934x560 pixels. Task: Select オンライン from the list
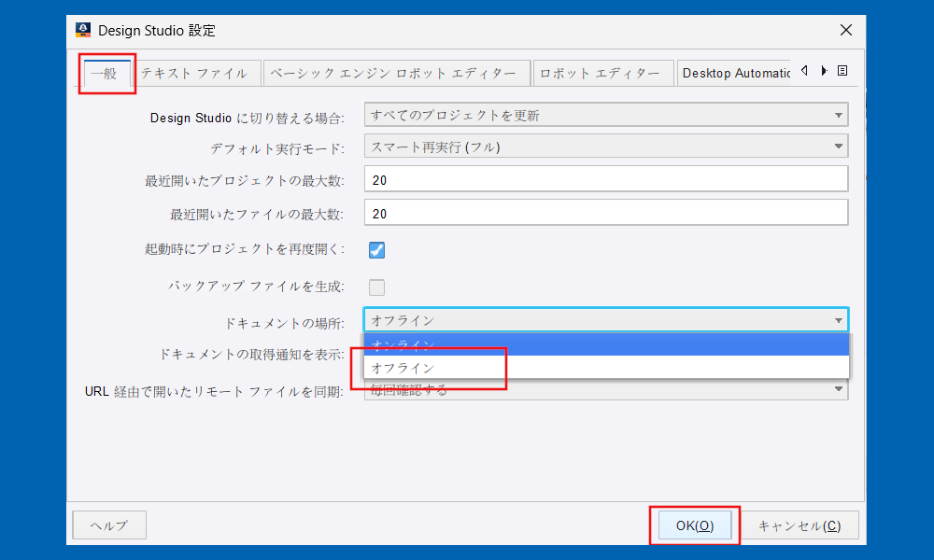coord(606,344)
